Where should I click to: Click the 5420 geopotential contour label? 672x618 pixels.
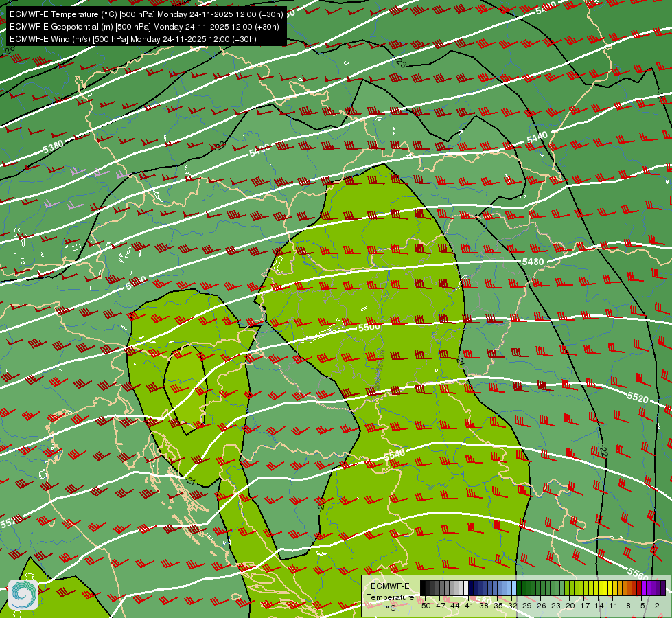[261, 150]
